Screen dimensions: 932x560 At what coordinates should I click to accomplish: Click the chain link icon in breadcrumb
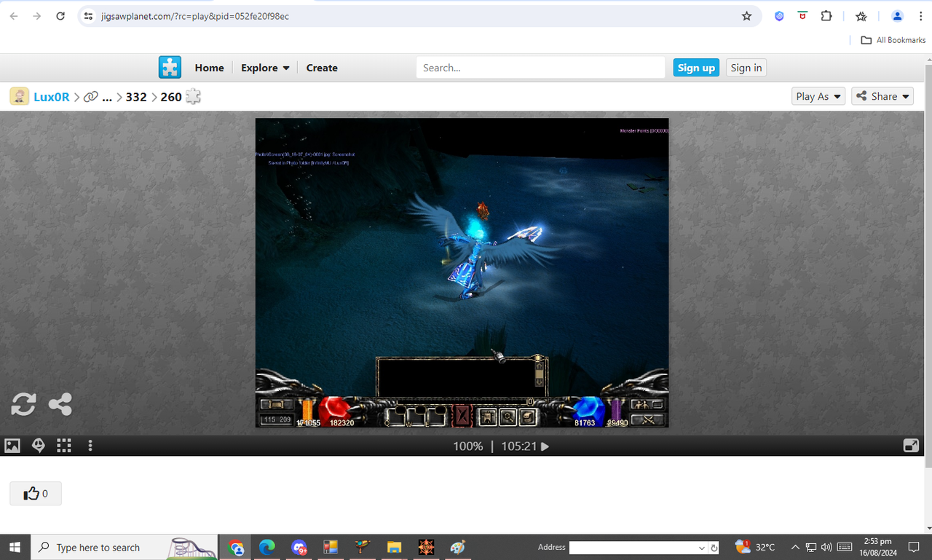[x=91, y=96]
